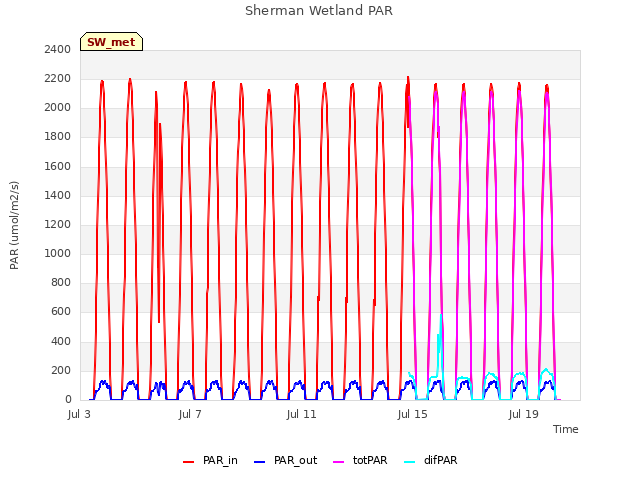The height and width of the screenshot is (480, 640).
Task: Click the 1000 y-axis tick label
Action: tap(58, 253)
